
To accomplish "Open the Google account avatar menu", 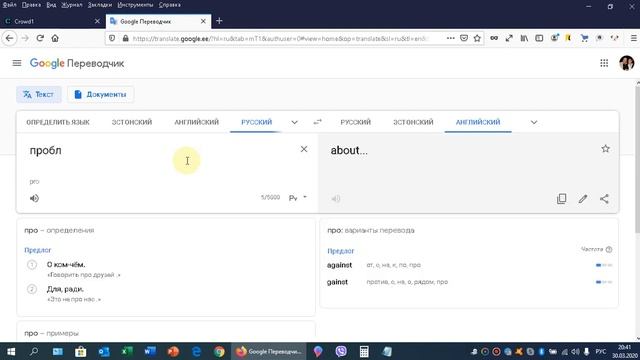I will pos(627,63).
